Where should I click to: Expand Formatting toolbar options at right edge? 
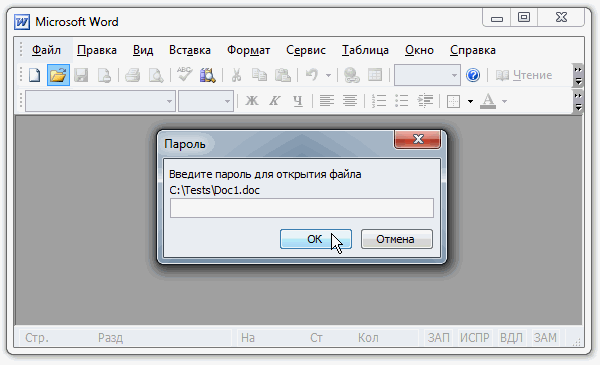pos(578,101)
